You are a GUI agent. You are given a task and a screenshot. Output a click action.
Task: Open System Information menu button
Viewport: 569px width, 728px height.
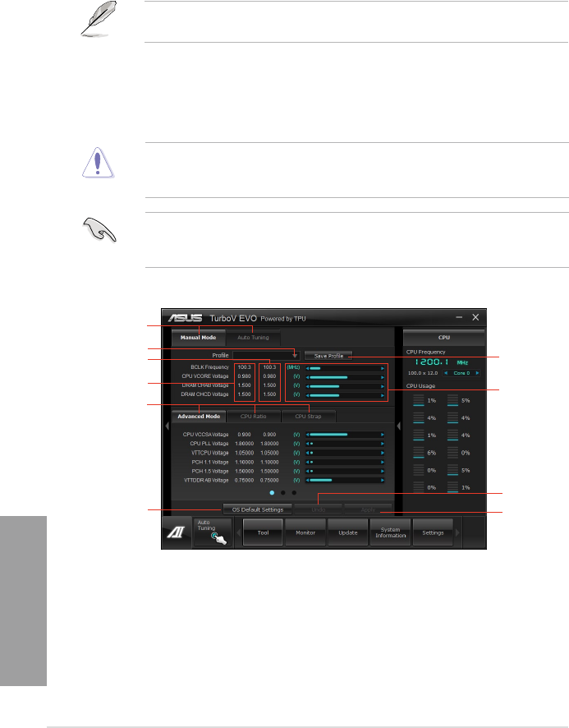coord(390,532)
